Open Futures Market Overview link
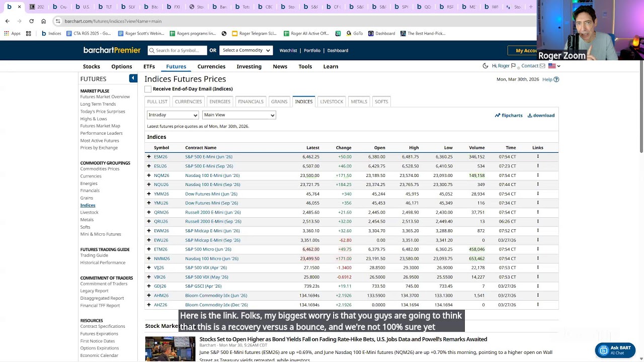The image size is (644, 362). (105, 97)
